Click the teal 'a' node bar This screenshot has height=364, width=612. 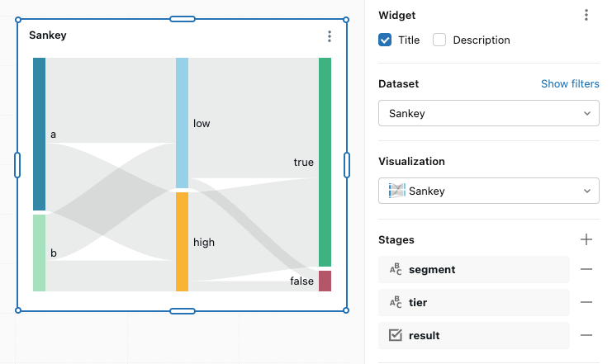[39, 134]
